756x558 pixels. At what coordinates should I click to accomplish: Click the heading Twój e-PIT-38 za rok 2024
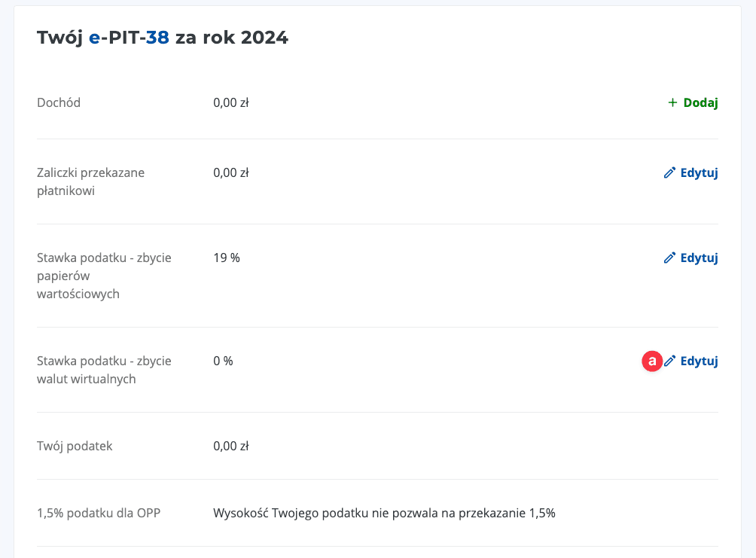(163, 37)
